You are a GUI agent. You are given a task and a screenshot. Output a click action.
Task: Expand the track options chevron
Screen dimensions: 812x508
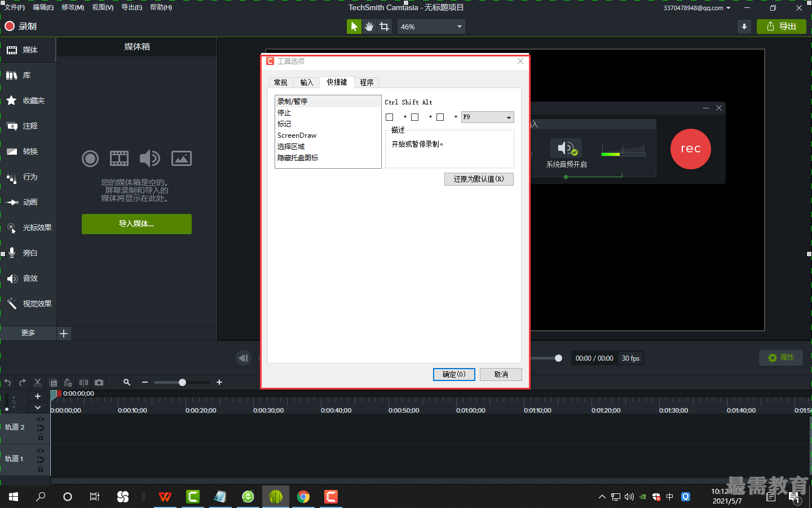coord(38,408)
